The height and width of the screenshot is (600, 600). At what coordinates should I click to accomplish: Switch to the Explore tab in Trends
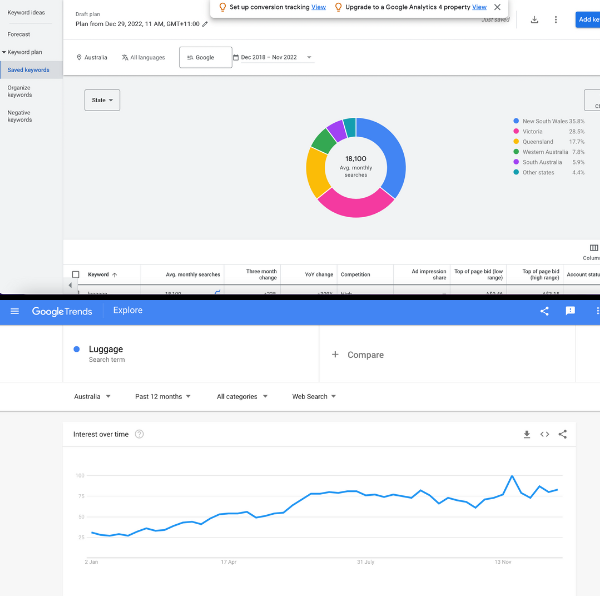128,310
